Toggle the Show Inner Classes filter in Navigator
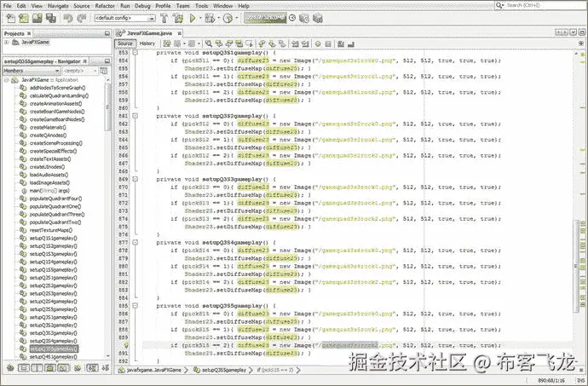The height and width of the screenshot is (386, 588). click(x=64, y=367)
